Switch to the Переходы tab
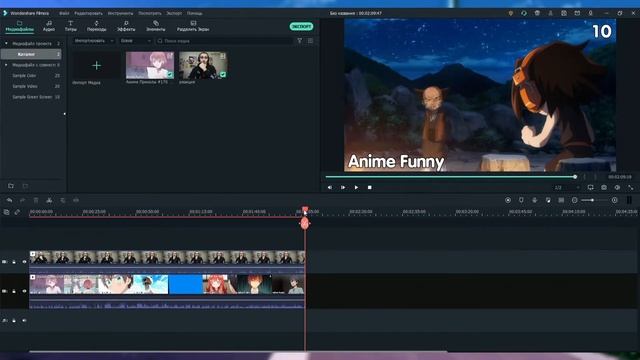 (96, 26)
